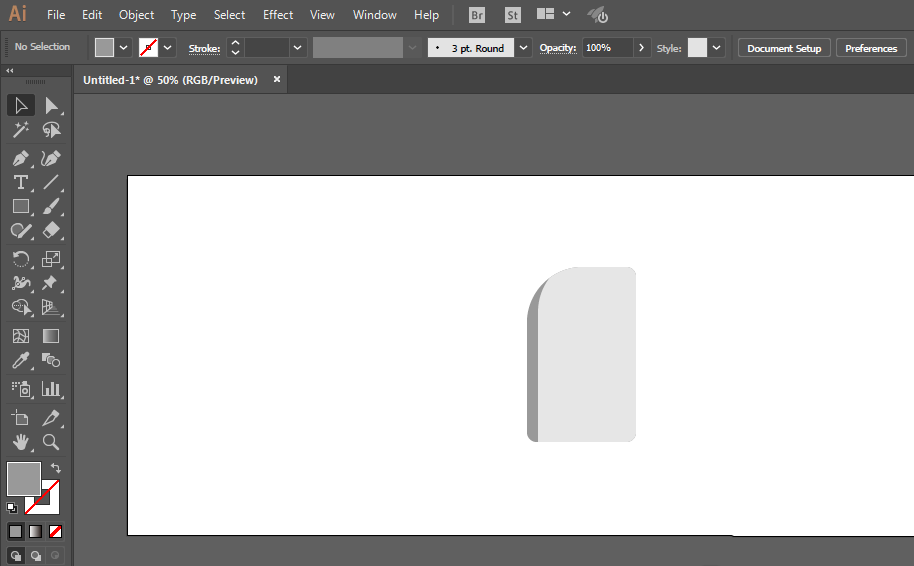The width and height of the screenshot is (914, 566).
Task: Switch to Gradient fill mode
Action: click(x=36, y=532)
